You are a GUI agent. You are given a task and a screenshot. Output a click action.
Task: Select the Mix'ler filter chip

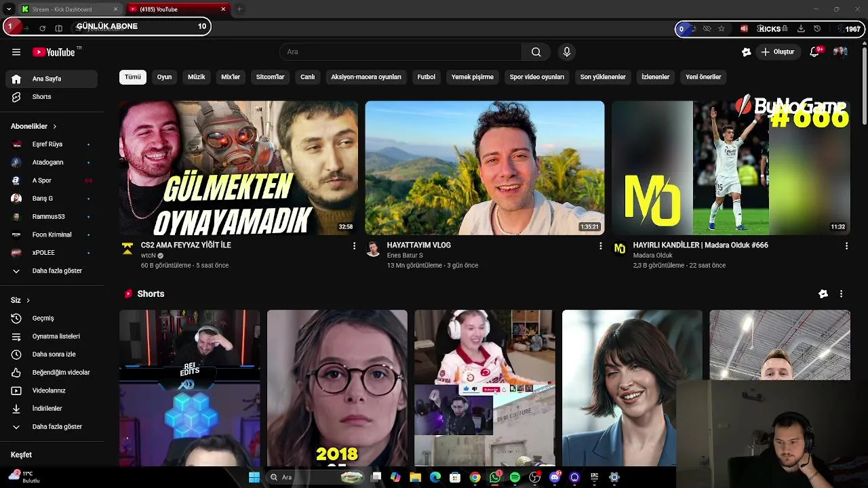tap(231, 77)
